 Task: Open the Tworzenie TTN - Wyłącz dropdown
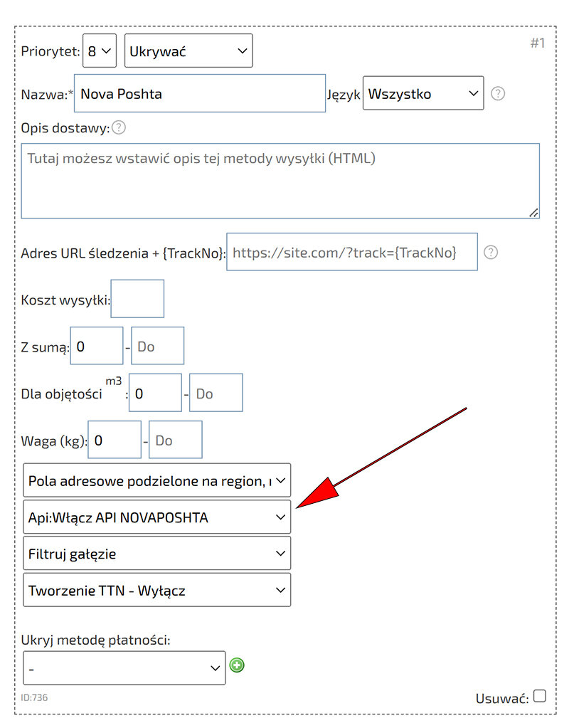(x=156, y=590)
